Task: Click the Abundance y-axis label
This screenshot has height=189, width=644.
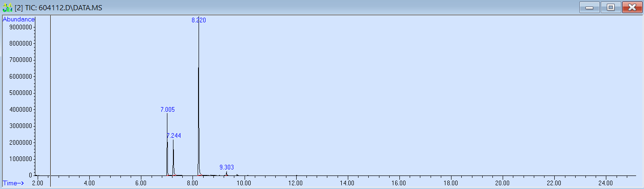Action: point(19,19)
